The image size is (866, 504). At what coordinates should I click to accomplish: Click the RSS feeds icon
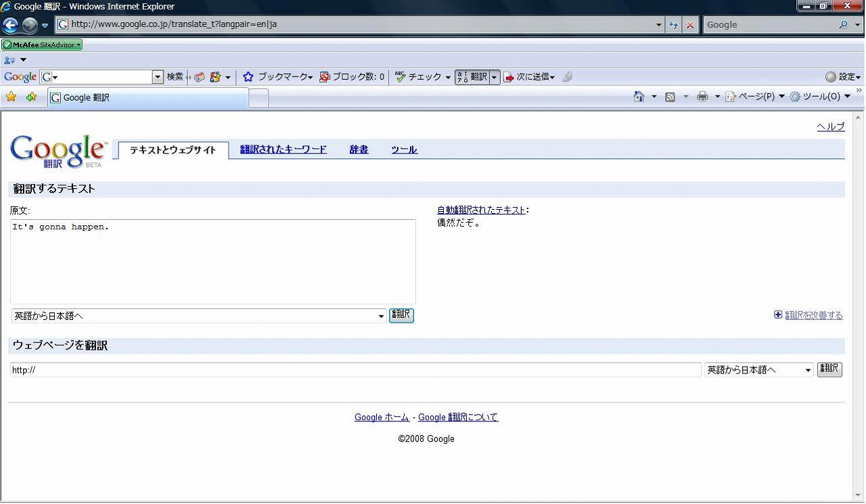(670, 97)
